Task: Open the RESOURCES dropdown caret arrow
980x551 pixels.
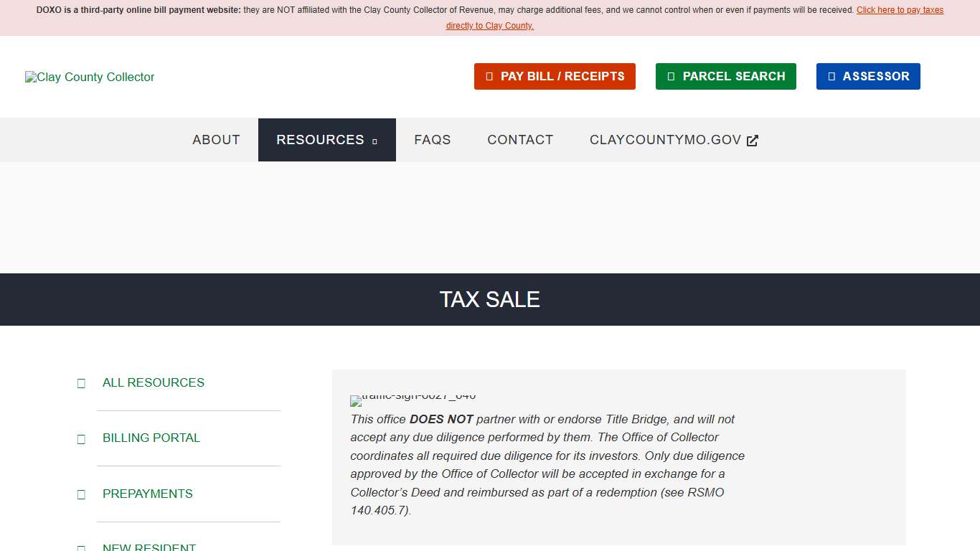Action: coord(374,141)
